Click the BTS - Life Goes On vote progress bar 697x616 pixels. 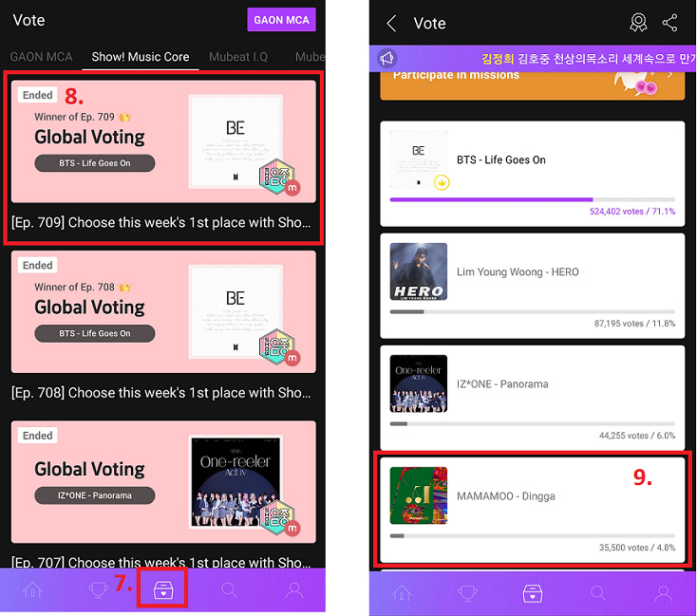pyautogui.click(x=532, y=199)
